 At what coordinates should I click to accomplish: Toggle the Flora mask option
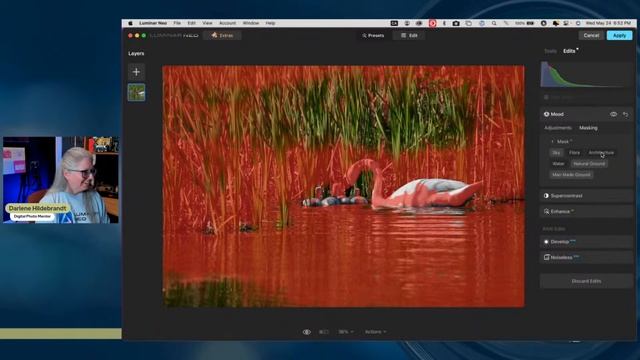point(574,153)
